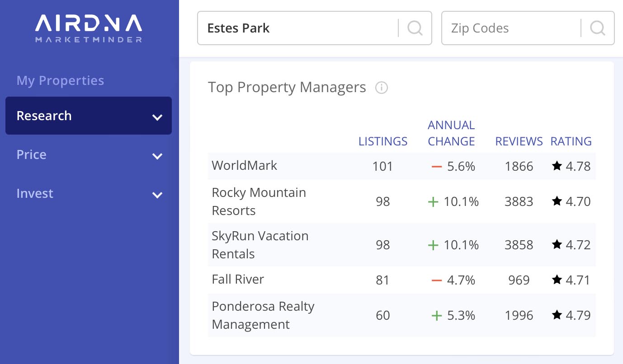Sort the table by Listings column

(x=382, y=141)
